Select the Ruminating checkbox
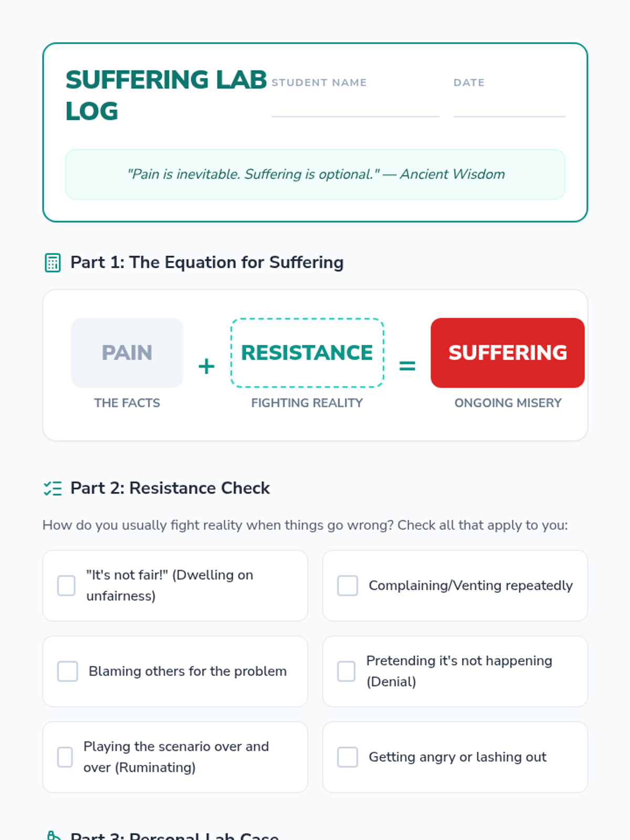The image size is (630, 840). pos(65,757)
